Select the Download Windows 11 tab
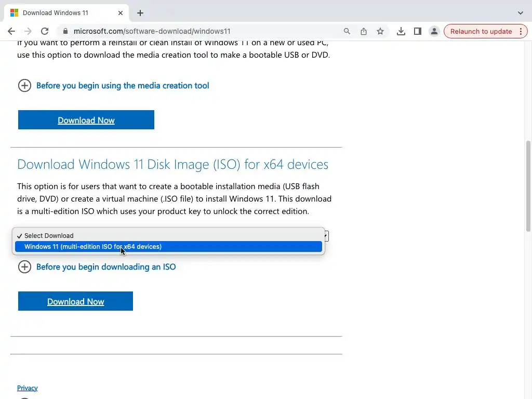532x399 pixels. (66, 13)
